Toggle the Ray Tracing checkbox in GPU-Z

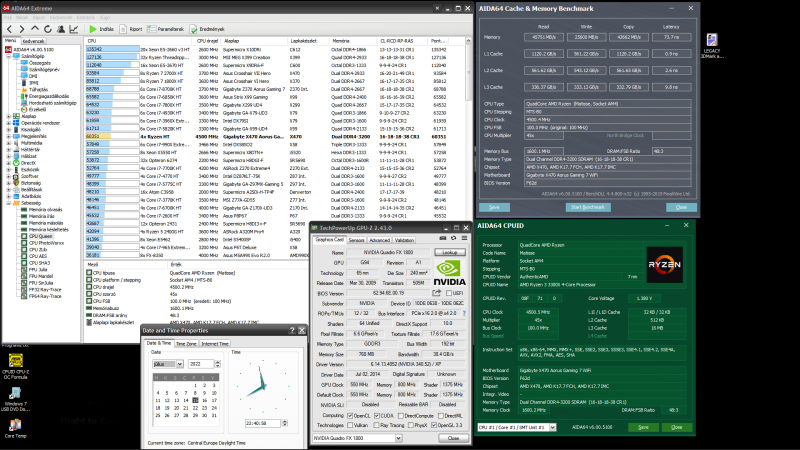point(377,425)
